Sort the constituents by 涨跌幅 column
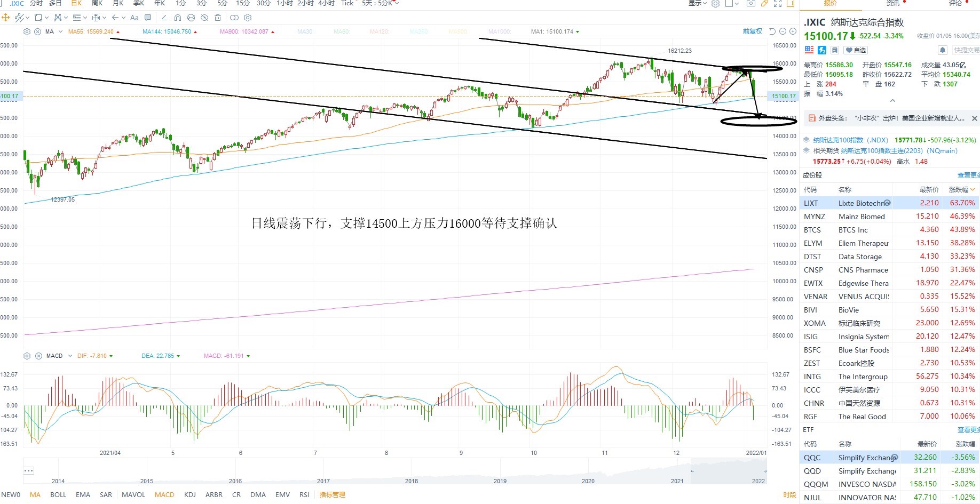The image size is (980, 504). [x=961, y=189]
